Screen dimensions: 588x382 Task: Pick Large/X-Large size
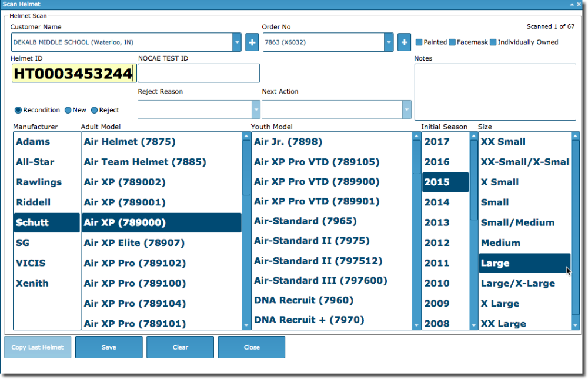click(x=525, y=283)
